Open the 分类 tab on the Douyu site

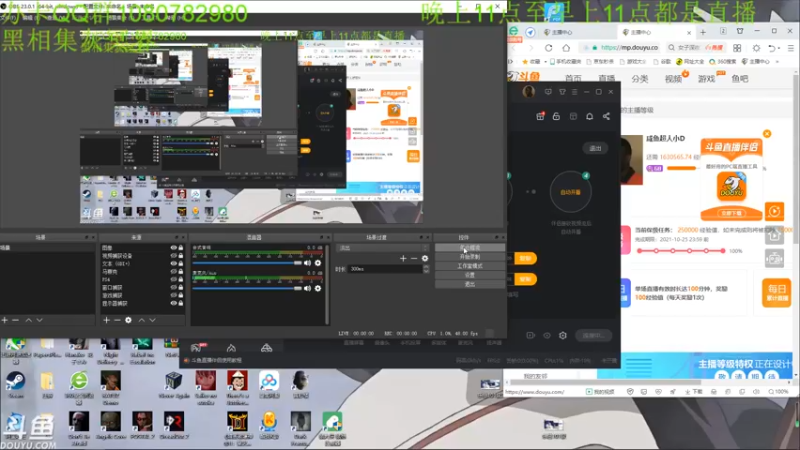(x=639, y=79)
